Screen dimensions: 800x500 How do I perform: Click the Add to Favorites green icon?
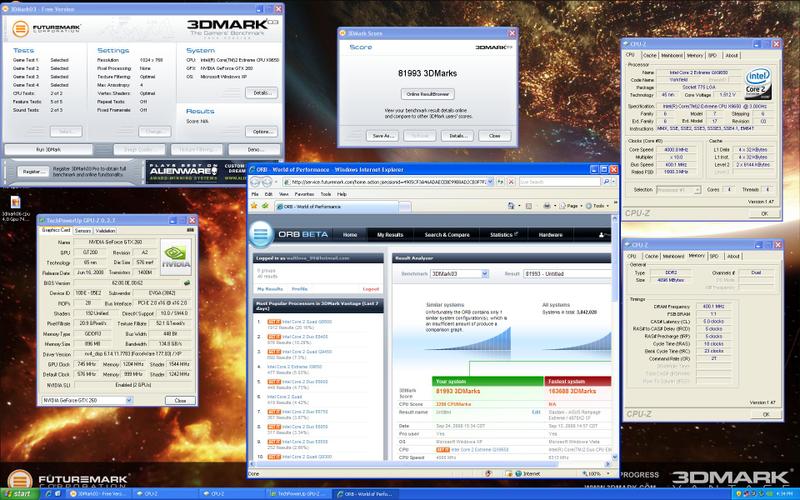pyautogui.click(x=265, y=206)
